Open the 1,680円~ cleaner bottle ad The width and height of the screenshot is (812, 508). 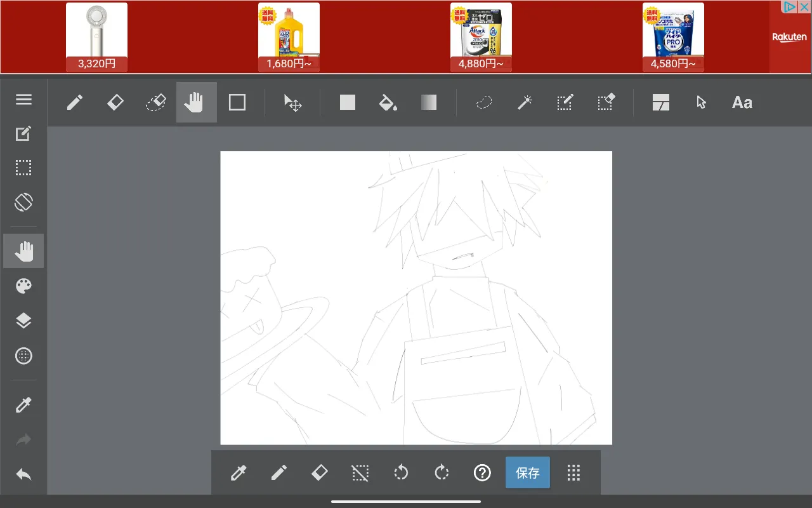(x=289, y=37)
